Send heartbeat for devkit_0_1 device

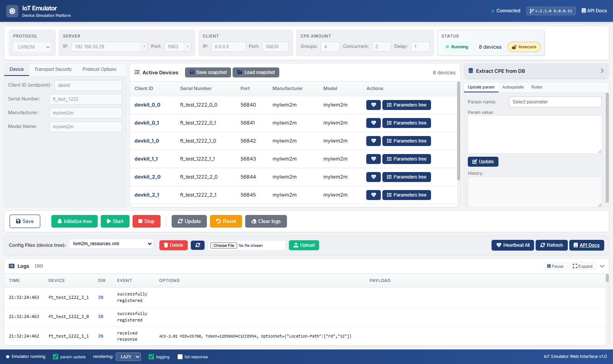click(x=374, y=123)
